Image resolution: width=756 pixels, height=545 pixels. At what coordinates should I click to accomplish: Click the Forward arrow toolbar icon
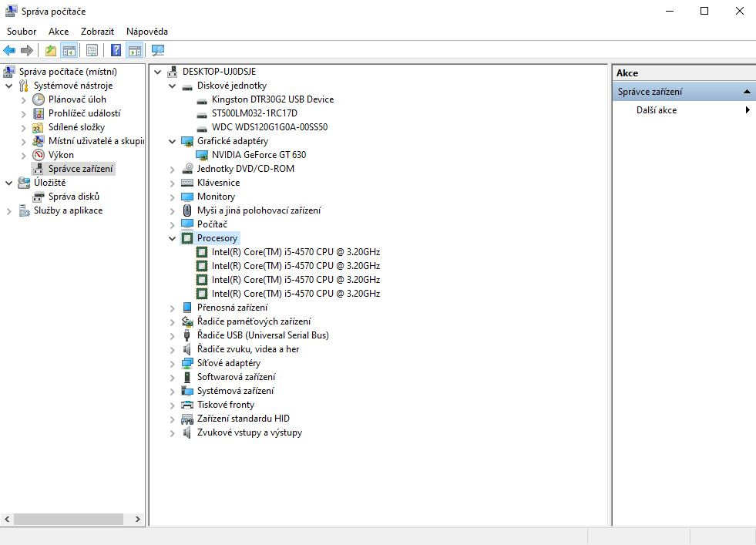27,50
